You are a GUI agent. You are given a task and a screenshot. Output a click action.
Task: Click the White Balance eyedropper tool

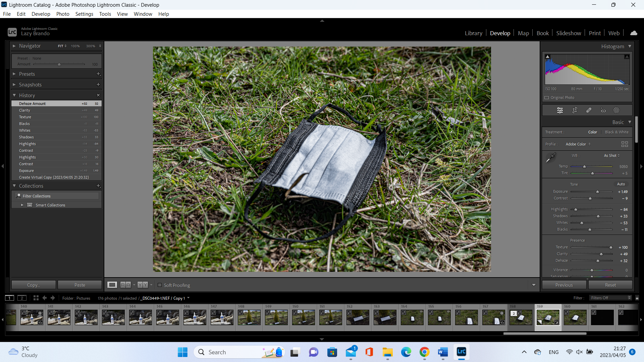pyautogui.click(x=550, y=158)
